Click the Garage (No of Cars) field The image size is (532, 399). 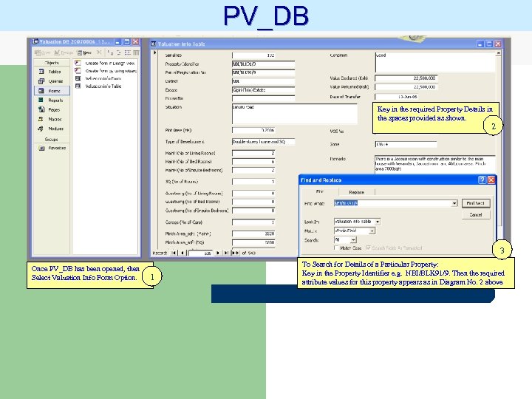(x=253, y=222)
